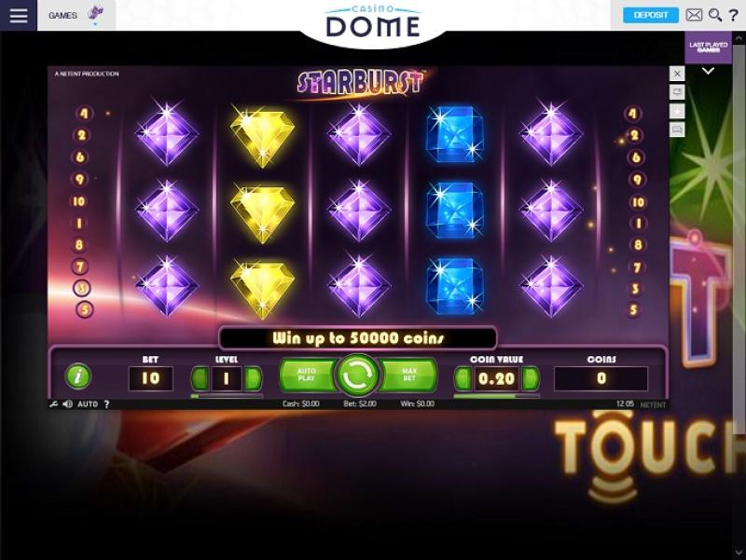Open the wrench game settings icon
The image size is (746, 560).
point(53,404)
